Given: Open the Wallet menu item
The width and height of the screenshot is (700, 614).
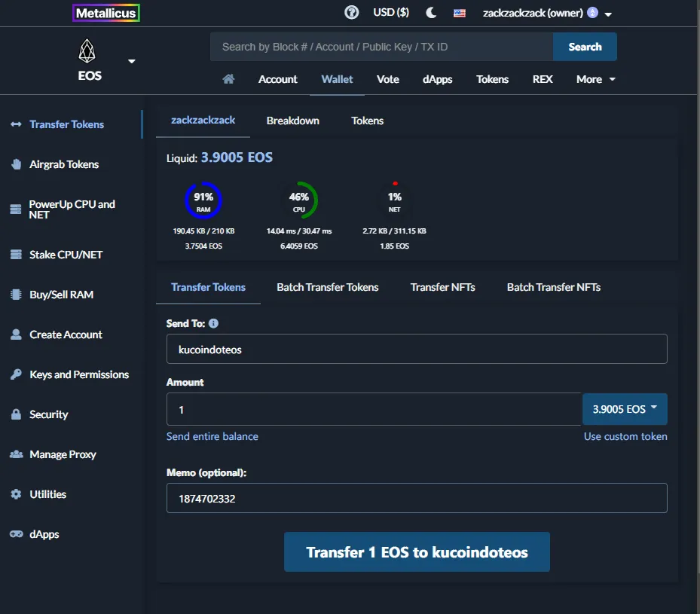Looking at the screenshot, I should (337, 79).
